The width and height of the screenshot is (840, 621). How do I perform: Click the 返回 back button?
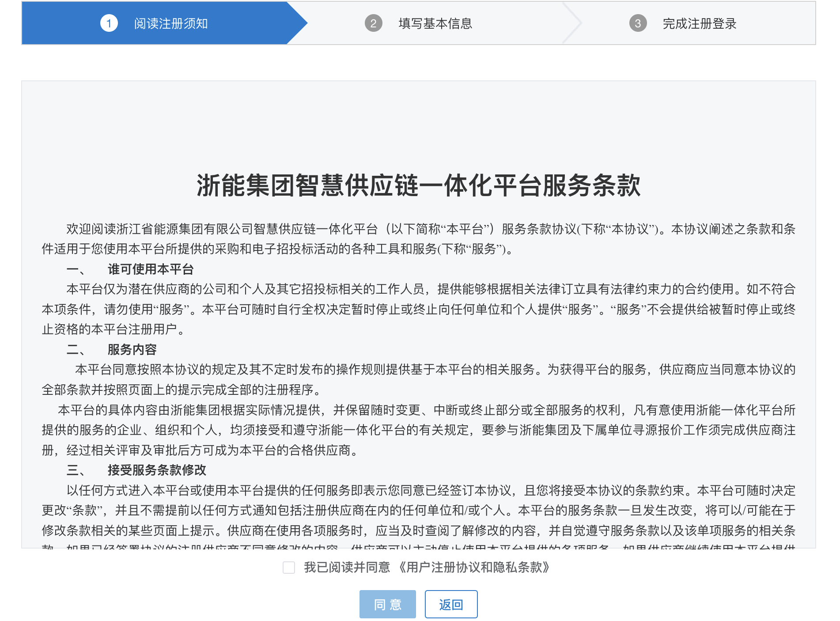pyautogui.click(x=451, y=604)
